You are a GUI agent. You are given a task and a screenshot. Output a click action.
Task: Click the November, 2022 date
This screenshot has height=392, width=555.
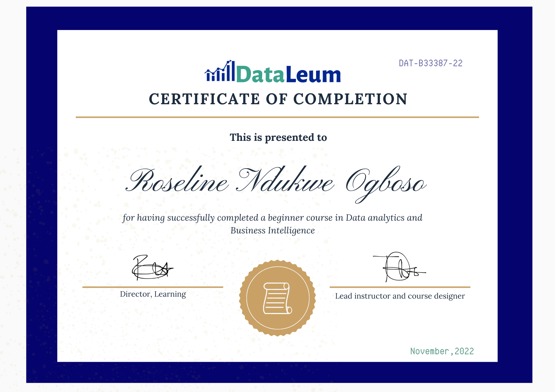point(442,351)
